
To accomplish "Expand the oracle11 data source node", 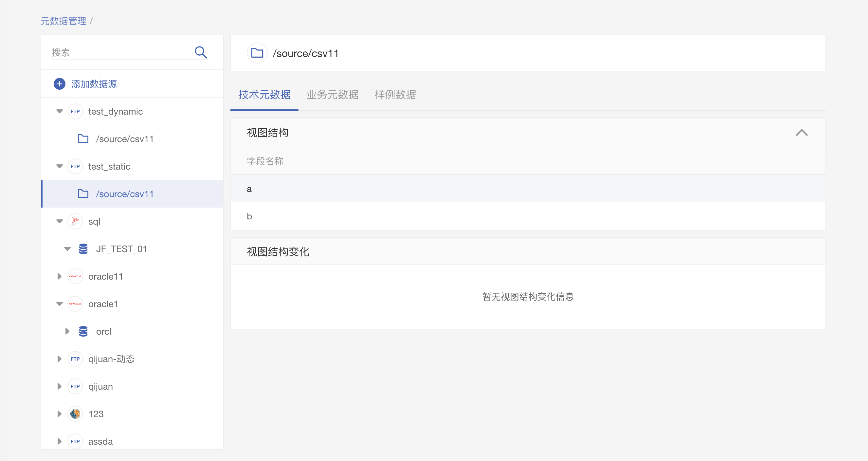I will [60, 276].
